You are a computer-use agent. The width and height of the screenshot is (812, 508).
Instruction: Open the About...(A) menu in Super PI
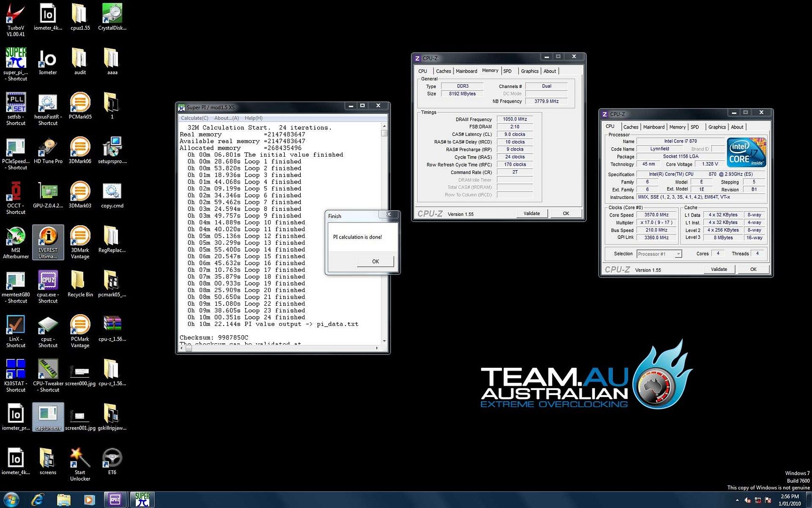pos(226,118)
